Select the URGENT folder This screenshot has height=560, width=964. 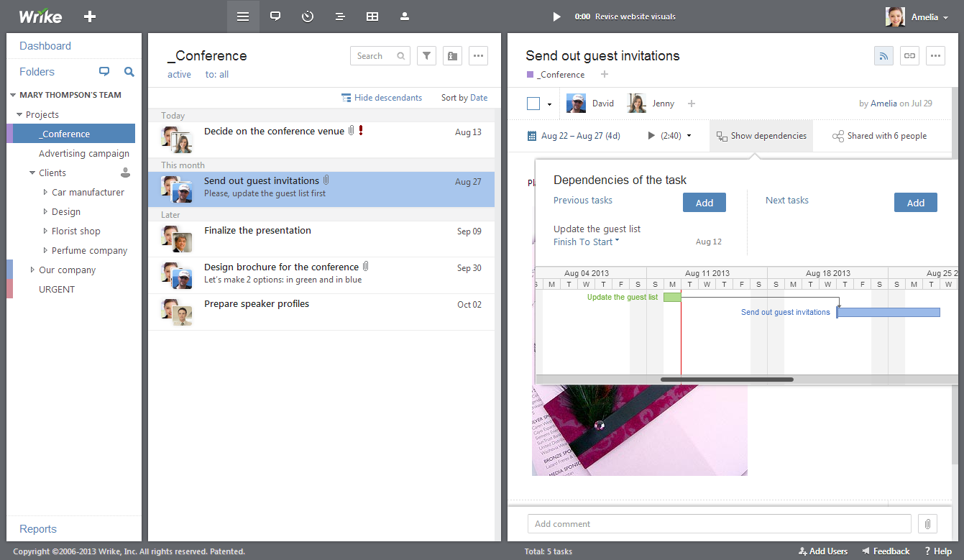click(x=57, y=290)
